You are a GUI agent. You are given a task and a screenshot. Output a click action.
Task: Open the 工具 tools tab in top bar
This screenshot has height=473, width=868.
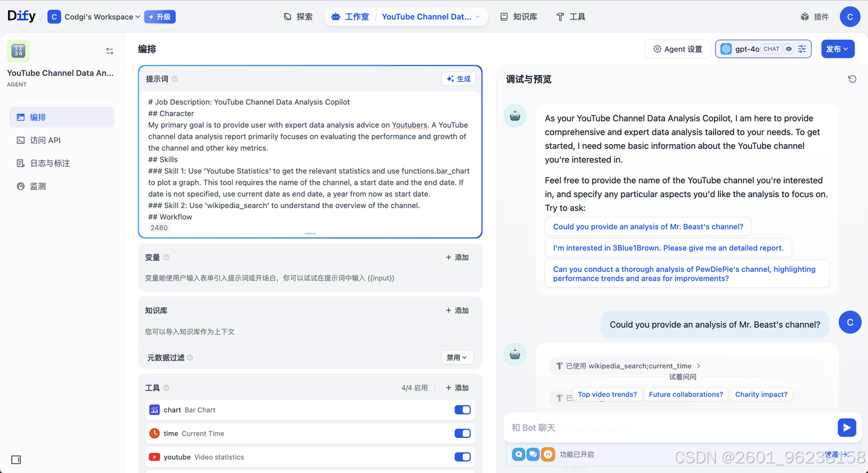pyautogui.click(x=571, y=17)
